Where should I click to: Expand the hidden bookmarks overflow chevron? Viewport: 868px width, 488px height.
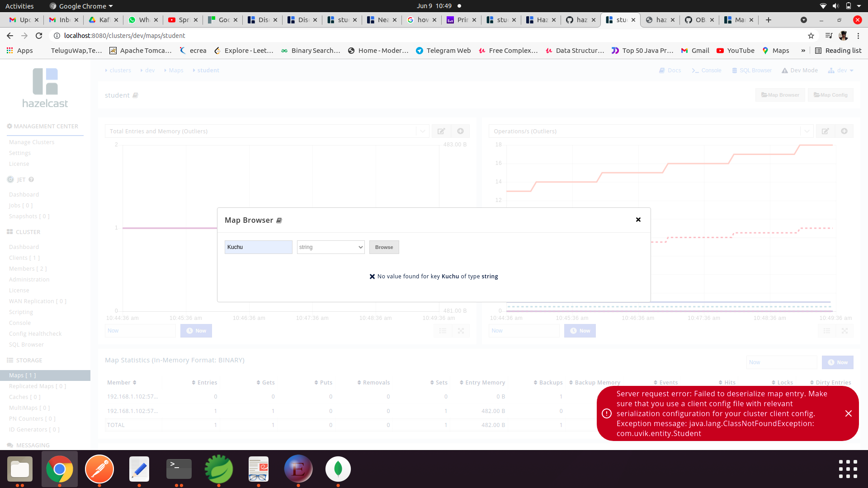(803, 51)
